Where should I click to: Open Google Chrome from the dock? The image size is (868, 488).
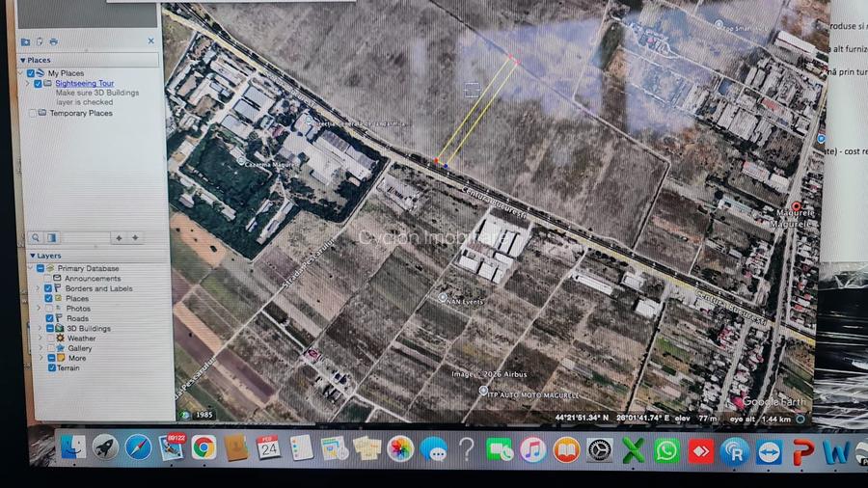coord(203,447)
